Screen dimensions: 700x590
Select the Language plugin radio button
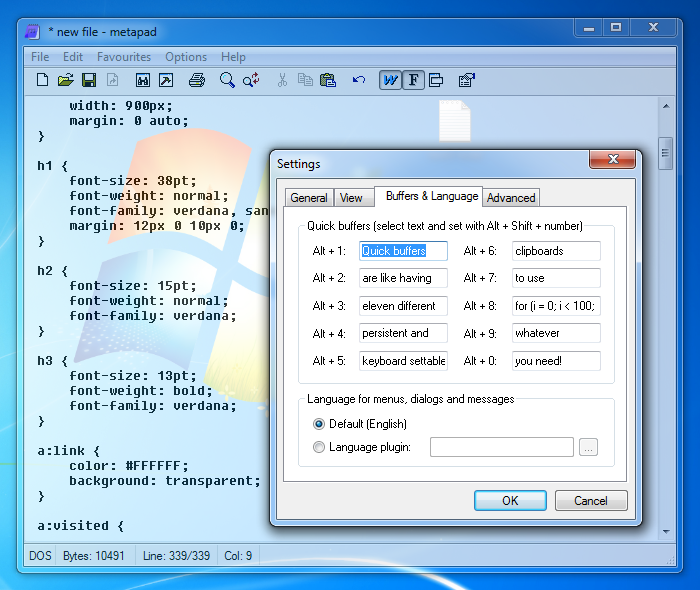click(319, 447)
